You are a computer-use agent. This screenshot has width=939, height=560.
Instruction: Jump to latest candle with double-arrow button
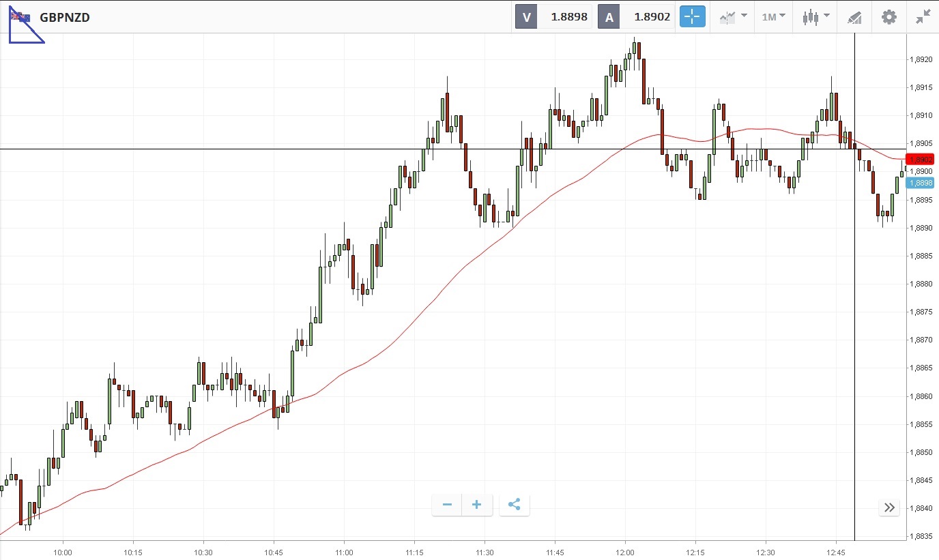coord(889,507)
